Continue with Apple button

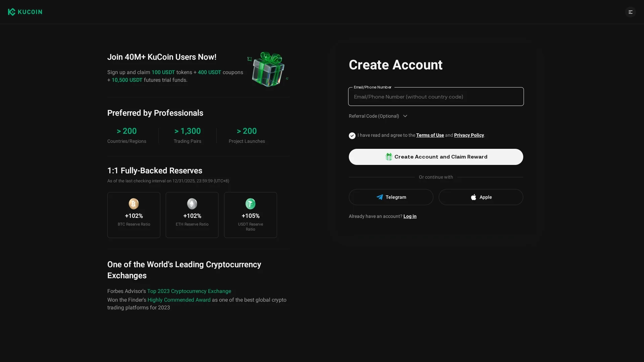coord(481,197)
